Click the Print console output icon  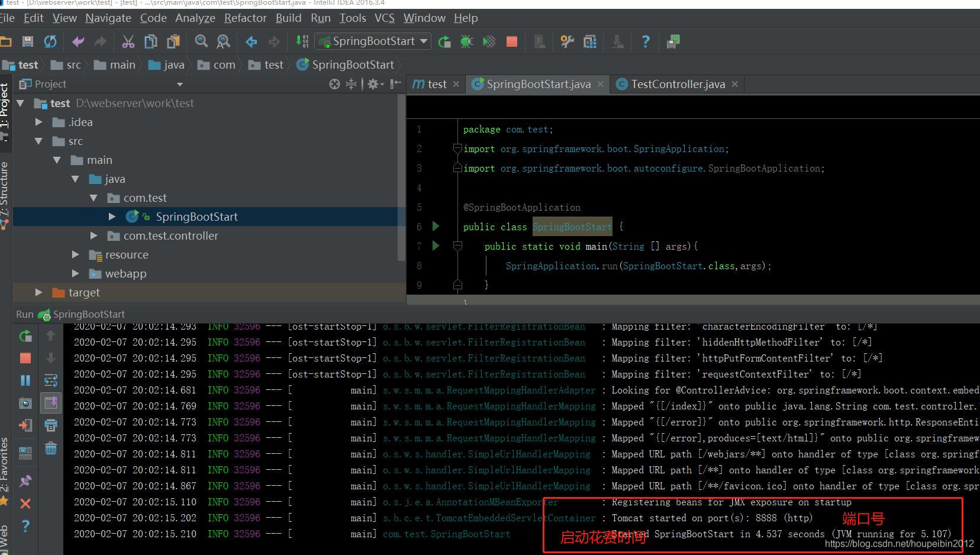tap(51, 425)
